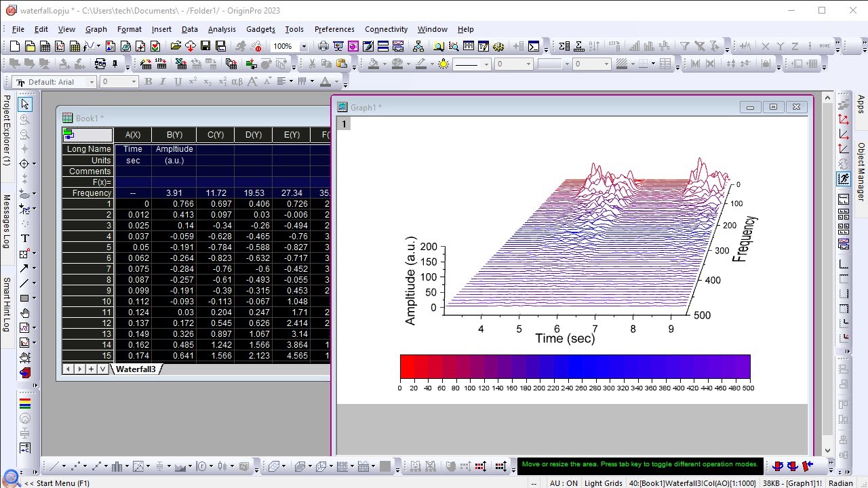Click the Line plot button
The height and width of the screenshot is (488, 868).
(x=54, y=466)
